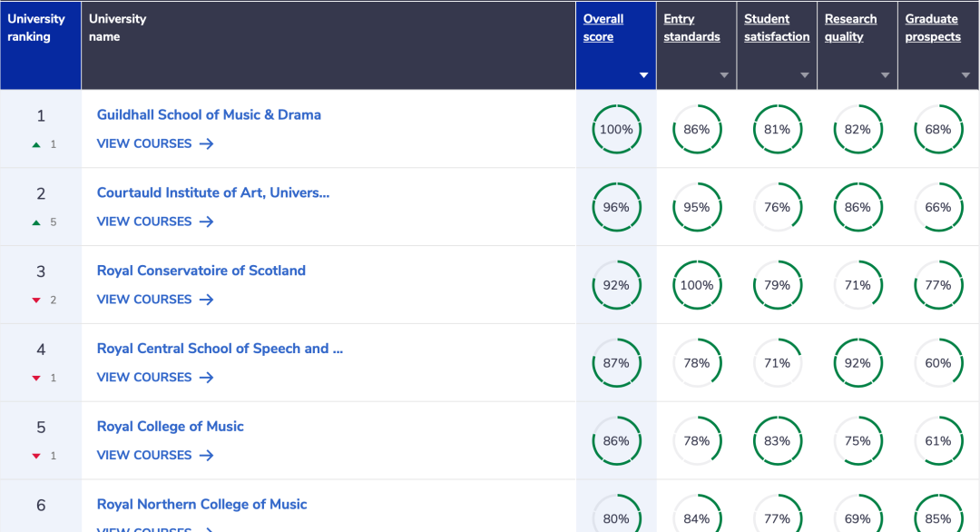Click rank number 6 cell

coord(41,507)
